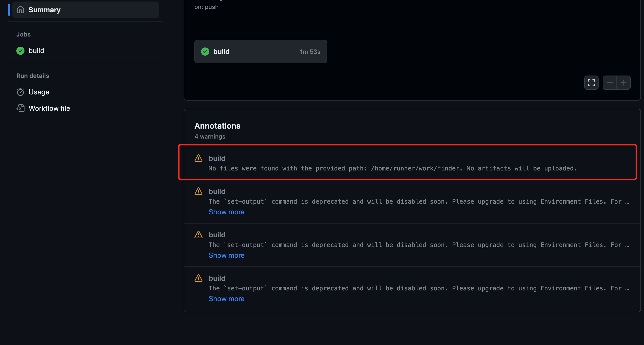Screen dimensions: 644x345
Task: Click the green check on build graph card
Action: pyautogui.click(x=205, y=52)
